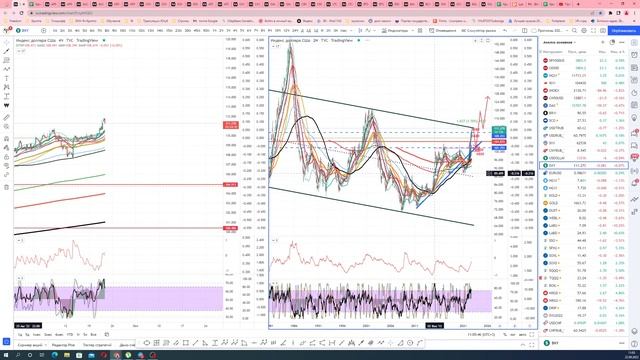The width and height of the screenshot is (640, 360).
Task: Open a new browser tab
Action: (578, 4)
